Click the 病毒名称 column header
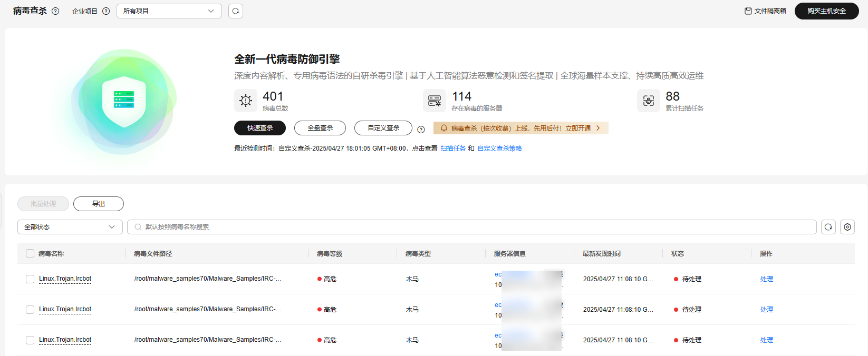The height and width of the screenshot is (356, 868). click(x=51, y=254)
